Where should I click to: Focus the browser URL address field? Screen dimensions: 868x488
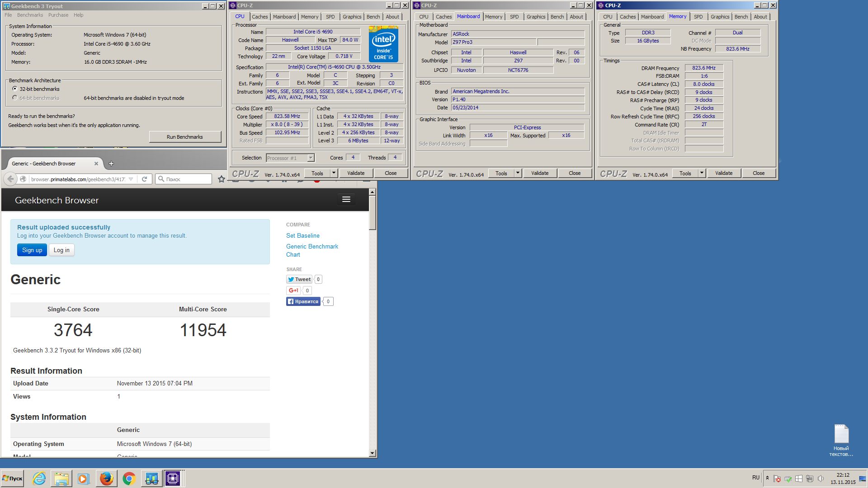click(78, 179)
